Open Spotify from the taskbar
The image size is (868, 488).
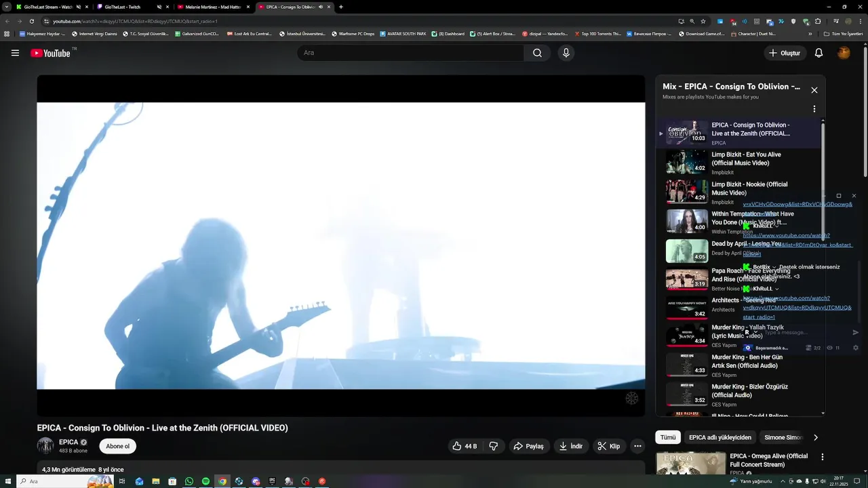205,481
